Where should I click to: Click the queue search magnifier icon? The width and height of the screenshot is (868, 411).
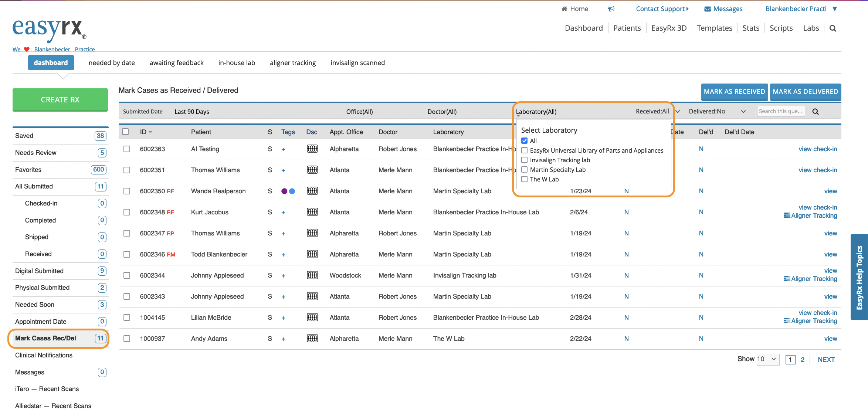816,112
